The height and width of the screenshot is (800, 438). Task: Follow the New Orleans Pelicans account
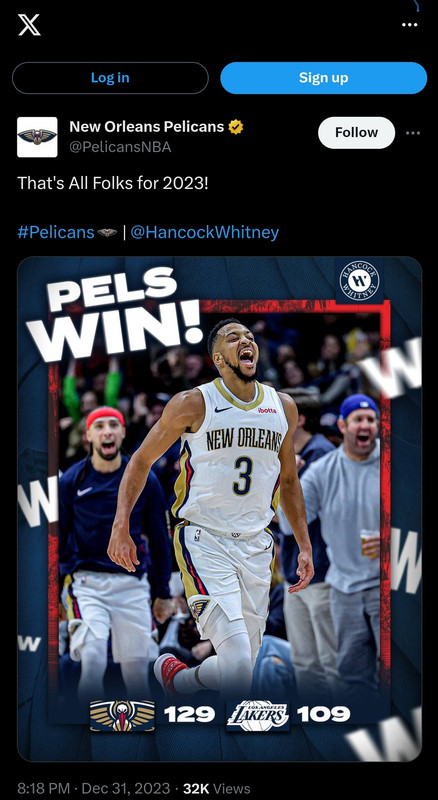[356, 133]
